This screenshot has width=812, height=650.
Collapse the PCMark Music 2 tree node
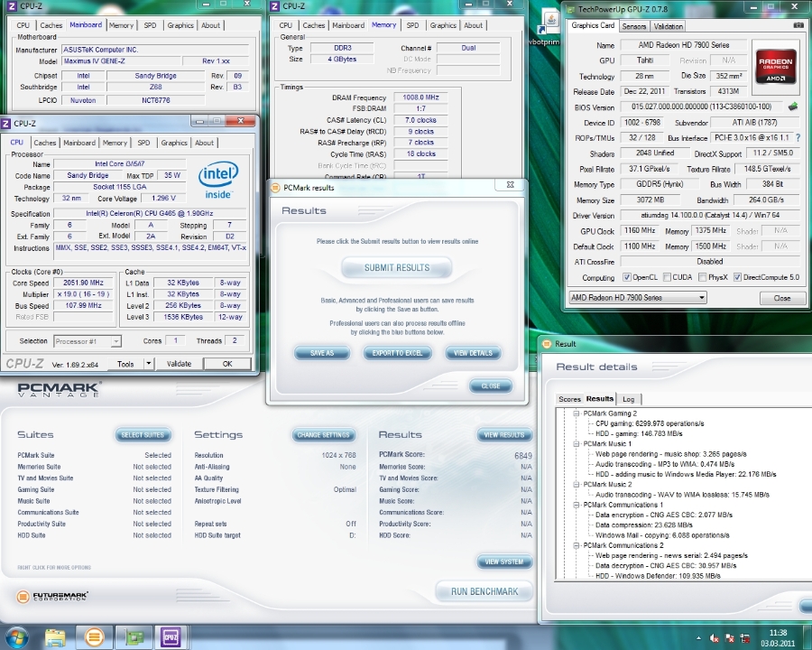point(576,484)
